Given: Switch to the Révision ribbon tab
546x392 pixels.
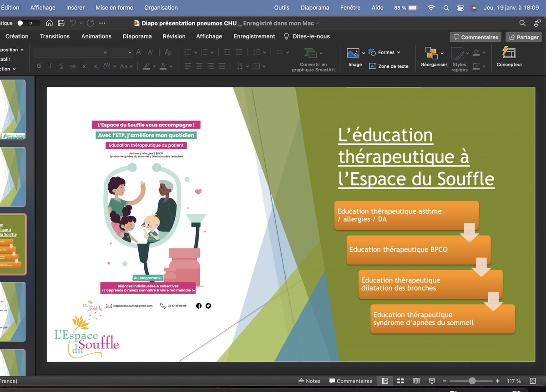Looking at the screenshot, I should coord(174,36).
